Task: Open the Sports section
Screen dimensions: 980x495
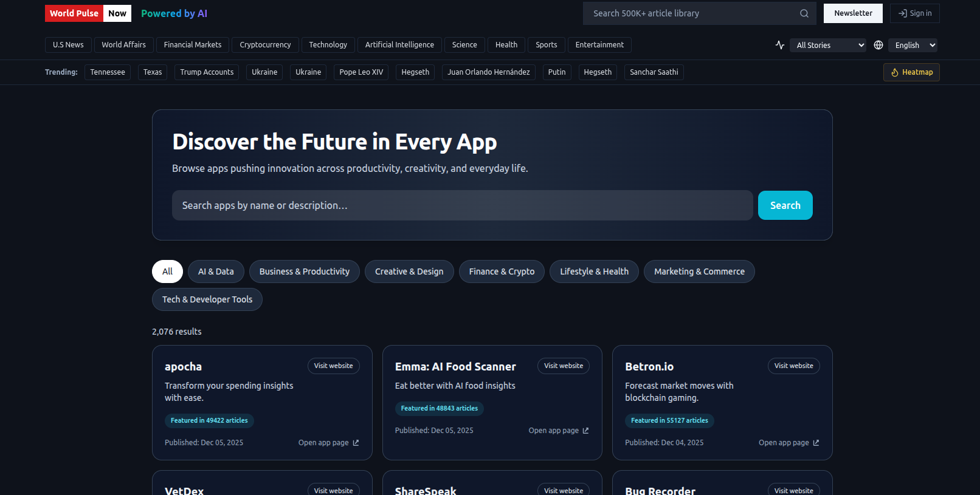Action: pyautogui.click(x=547, y=45)
